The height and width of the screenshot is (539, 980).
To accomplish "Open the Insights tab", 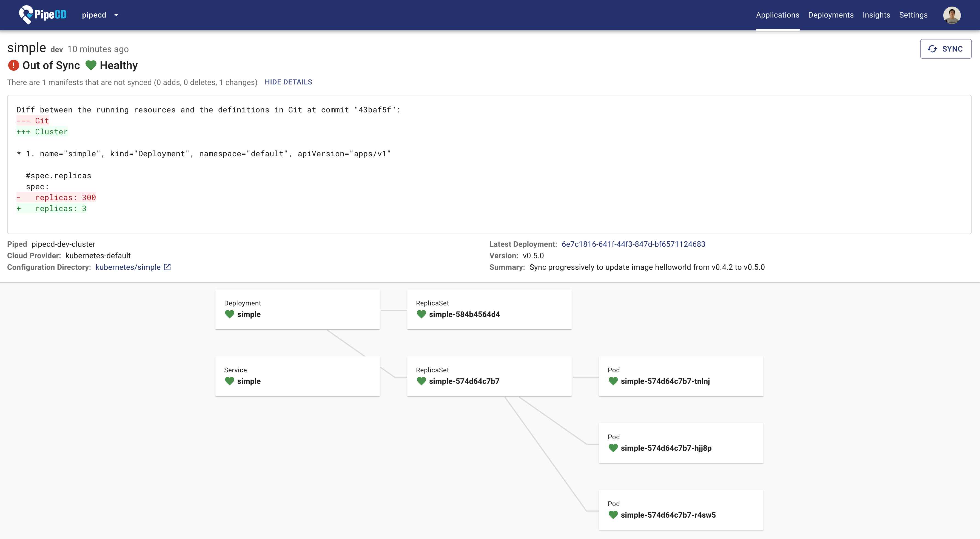I will coord(876,15).
